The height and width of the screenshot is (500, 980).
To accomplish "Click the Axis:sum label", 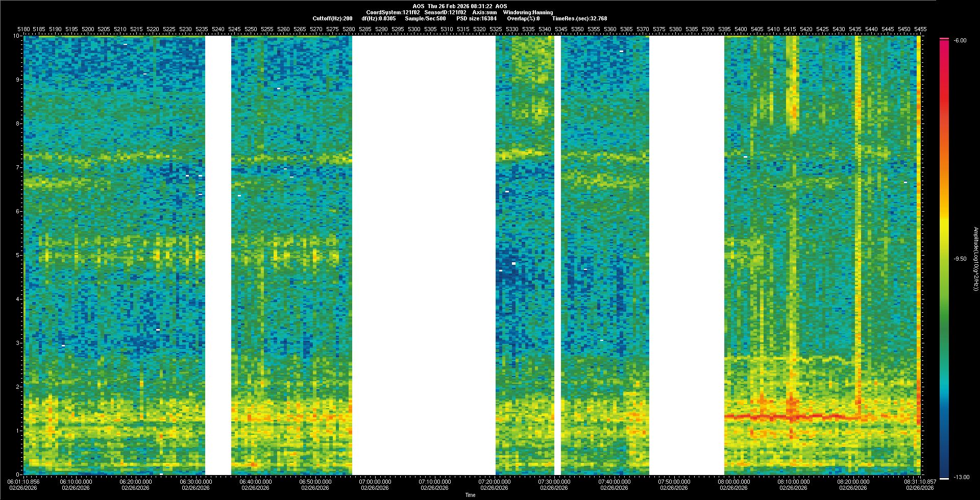I will coord(485,12).
